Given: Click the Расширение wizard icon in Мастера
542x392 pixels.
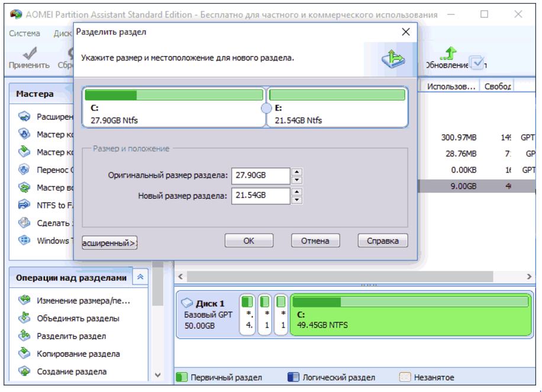Looking at the screenshot, I should (24, 116).
